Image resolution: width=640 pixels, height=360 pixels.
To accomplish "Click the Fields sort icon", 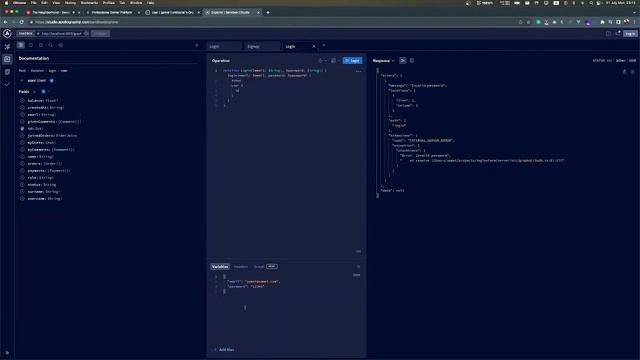I will pos(35,92).
